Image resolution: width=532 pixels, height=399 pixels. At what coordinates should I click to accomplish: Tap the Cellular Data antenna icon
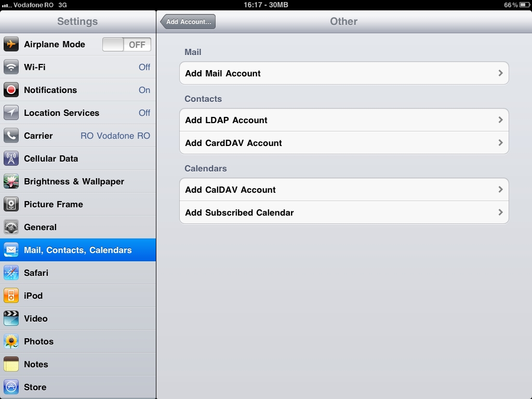11,158
